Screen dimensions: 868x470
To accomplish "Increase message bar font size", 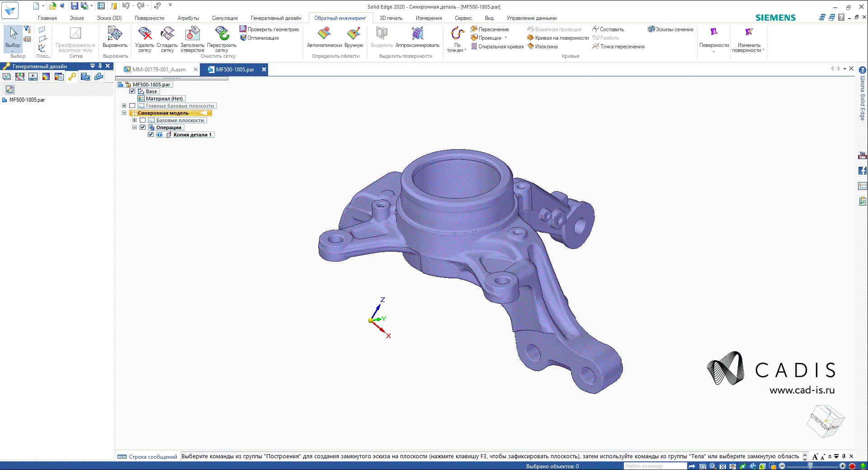I will click(815, 456).
